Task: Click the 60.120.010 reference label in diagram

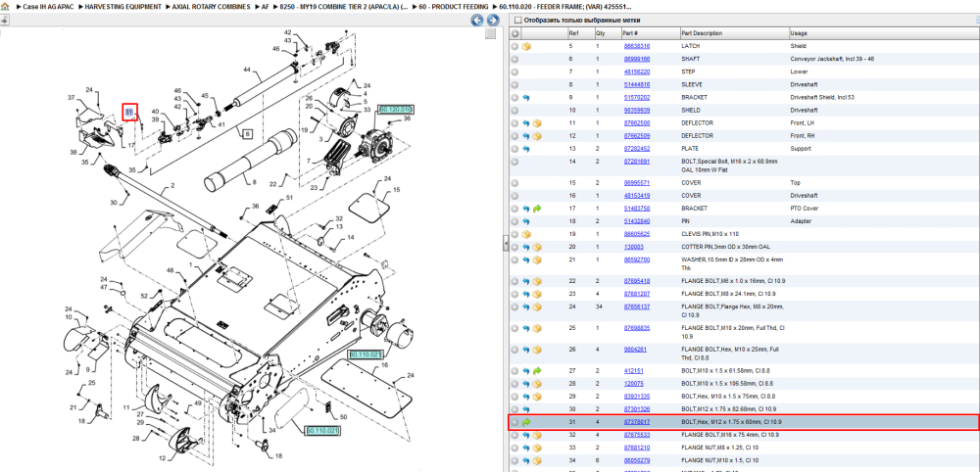Action: 397,110
